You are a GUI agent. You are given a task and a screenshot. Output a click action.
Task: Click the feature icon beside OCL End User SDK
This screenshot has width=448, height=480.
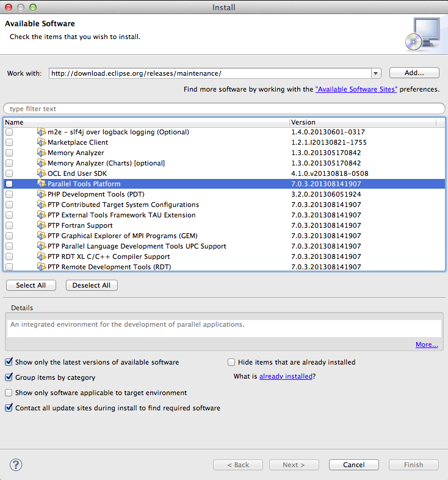pos(42,173)
